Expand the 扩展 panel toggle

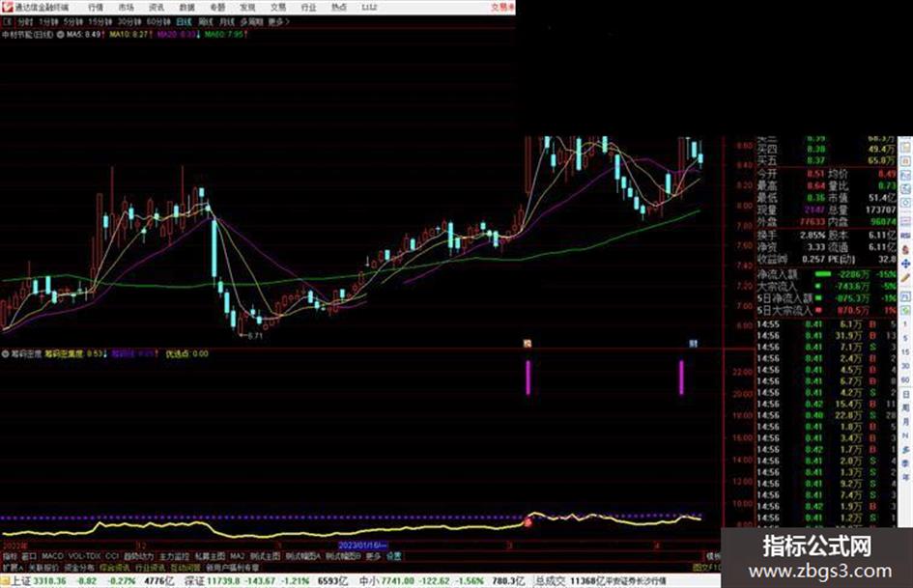click(13, 567)
